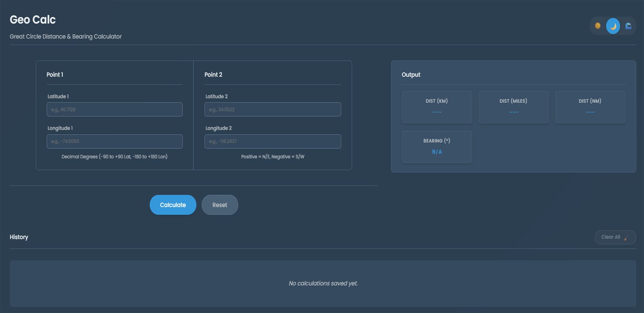Viewport: 644px width, 313px height.
Task: Choose the blue wave theme icon
Action: click(628, 26)
